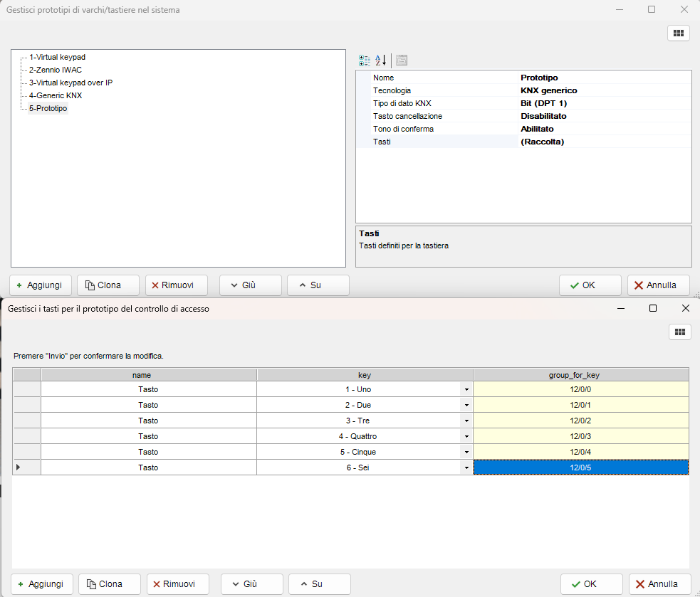700x597 pixels.
Task: Click Clona button in the keys dialog
Action: point(110,584)
